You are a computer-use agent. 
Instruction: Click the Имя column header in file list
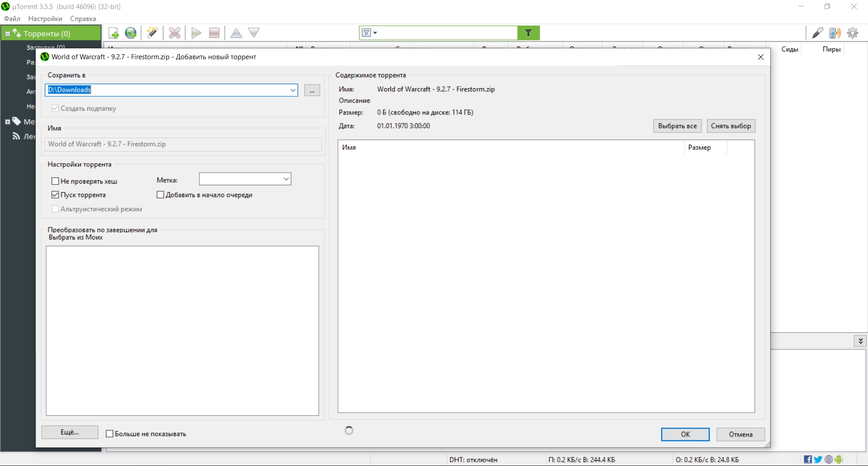click(511, 147)
